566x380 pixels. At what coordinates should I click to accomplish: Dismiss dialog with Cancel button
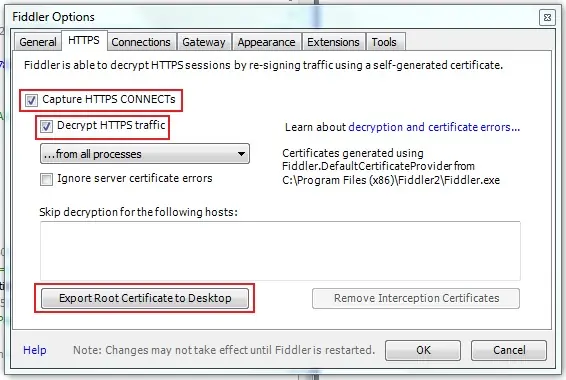coord(509,350)
